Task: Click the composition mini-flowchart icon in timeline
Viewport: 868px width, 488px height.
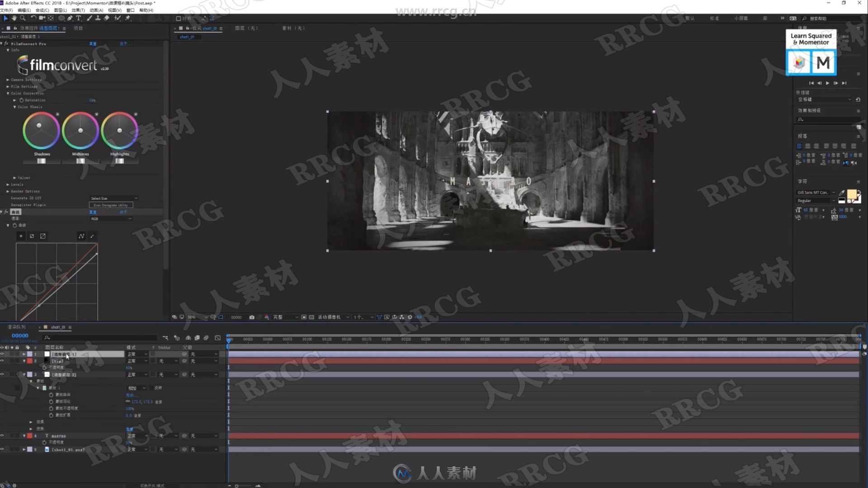Action: (x=165, y=338)
